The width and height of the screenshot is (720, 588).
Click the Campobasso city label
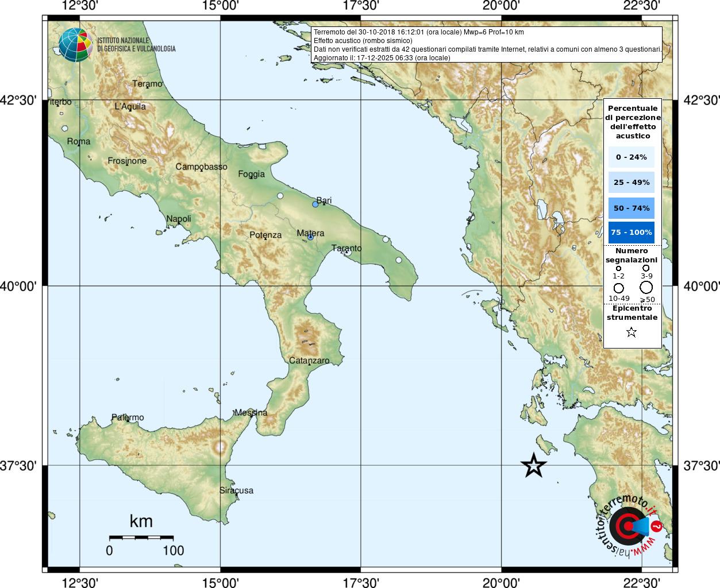tap(201, 167)
